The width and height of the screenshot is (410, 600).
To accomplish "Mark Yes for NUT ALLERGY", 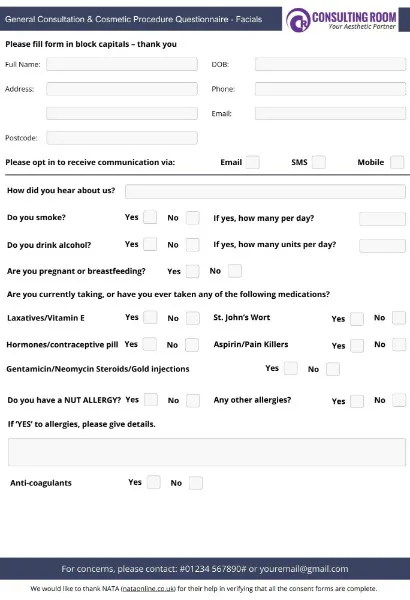I will point(151,400).
